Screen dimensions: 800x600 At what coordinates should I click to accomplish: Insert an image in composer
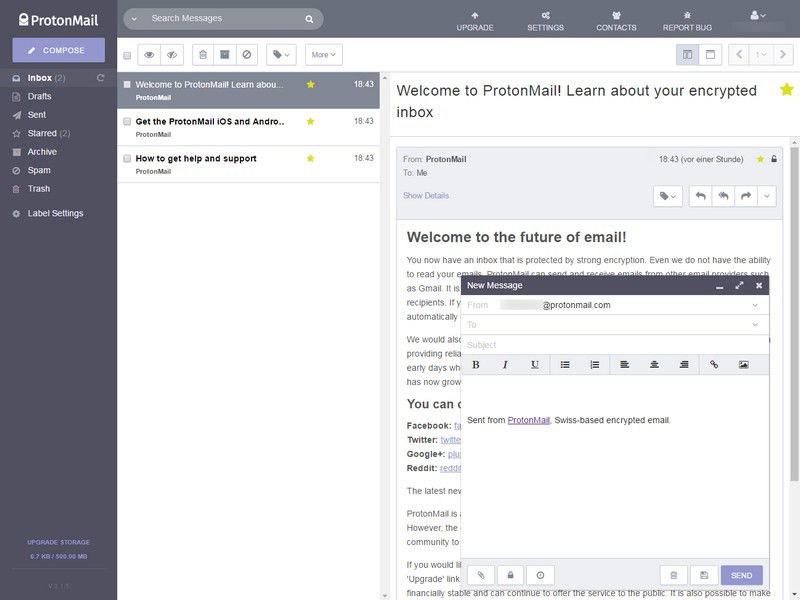[743, 365]
